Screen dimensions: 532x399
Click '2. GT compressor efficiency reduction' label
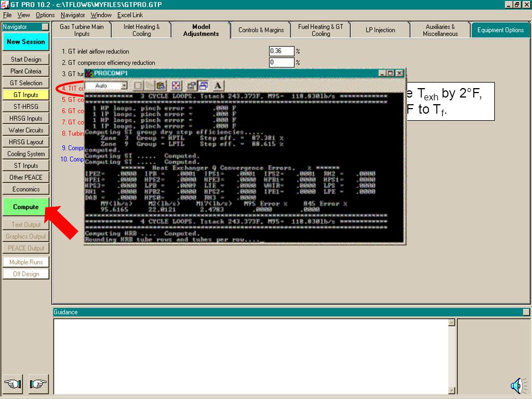tap(108, 63)
